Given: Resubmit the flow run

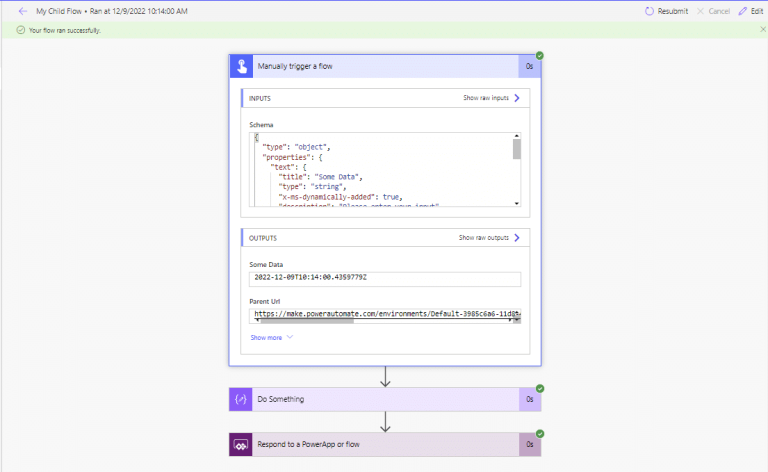Looking at the screenshot, I should 667,11.
